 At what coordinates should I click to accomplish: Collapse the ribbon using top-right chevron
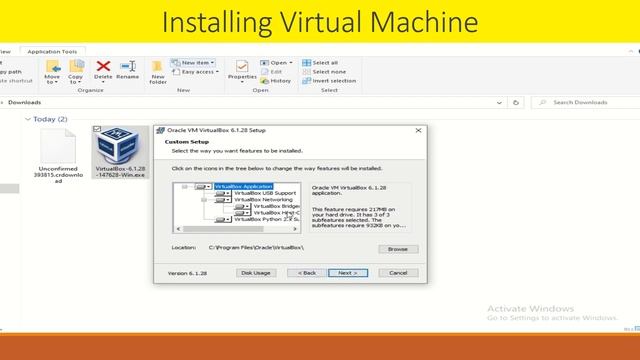[631, 51]
